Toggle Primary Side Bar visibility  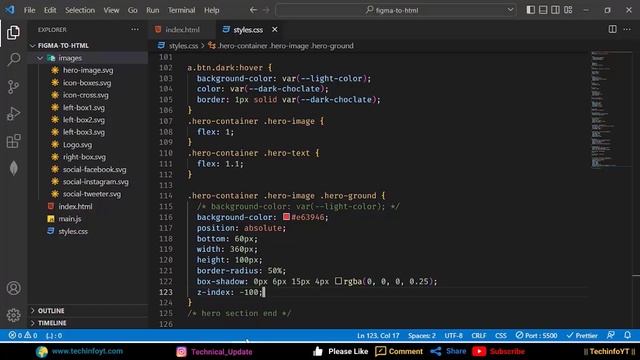530,10
